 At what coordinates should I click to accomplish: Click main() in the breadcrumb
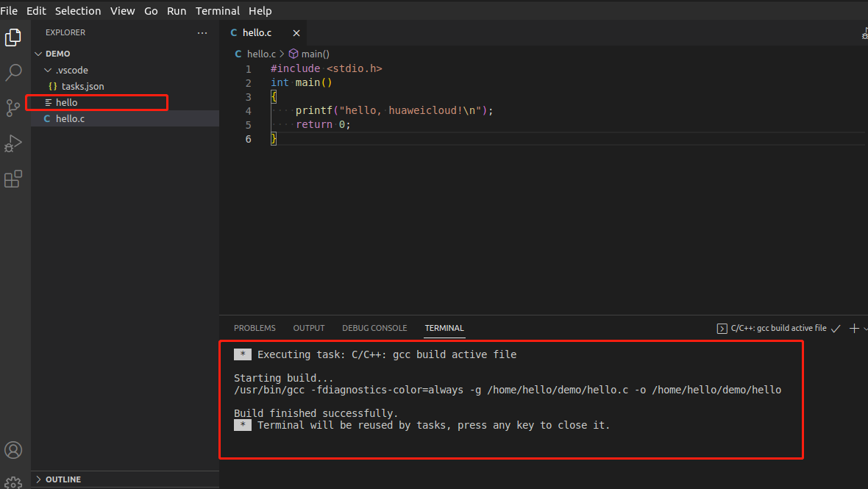[315, 54]
